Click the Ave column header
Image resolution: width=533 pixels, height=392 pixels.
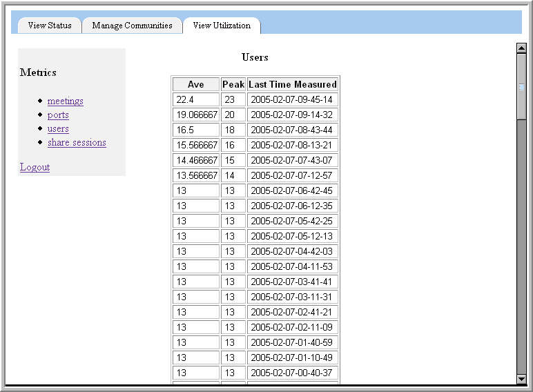[x=196, y=84]
